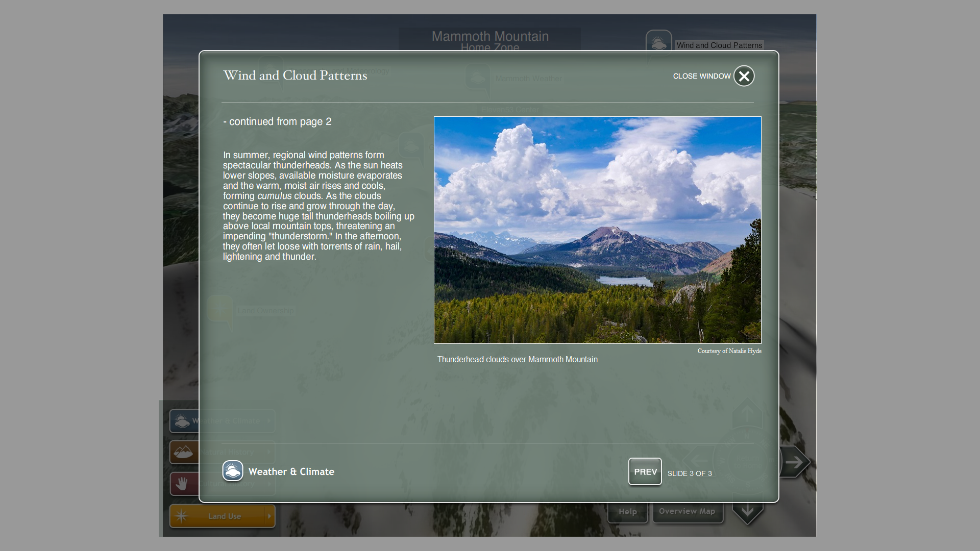980x551 pixels.
Task: Open the Help button
Action: 627,512
